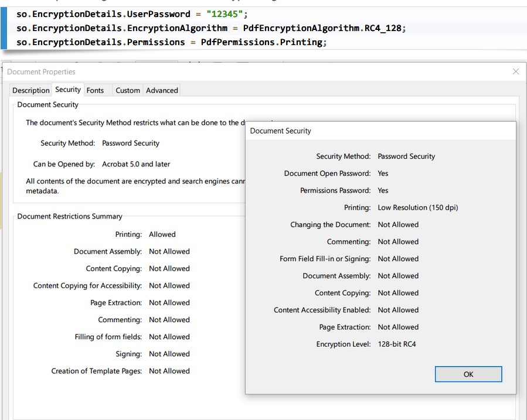
Task: Click 'Document Restrictions Summary' group heading
Action: click(70, 216)
